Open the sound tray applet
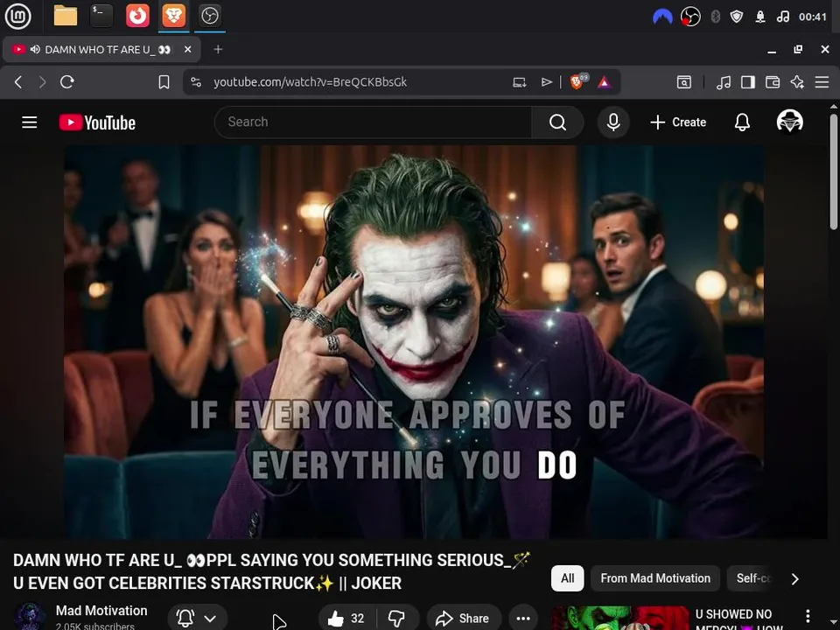The width and height of the screenshot is (840, 630). point(782,17)
